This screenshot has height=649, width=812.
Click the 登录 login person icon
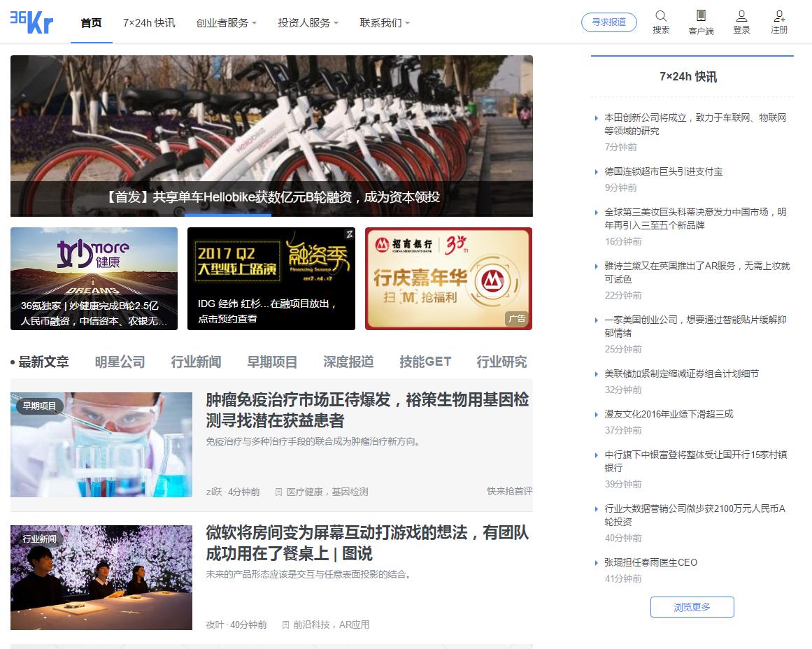coord(741,15)
